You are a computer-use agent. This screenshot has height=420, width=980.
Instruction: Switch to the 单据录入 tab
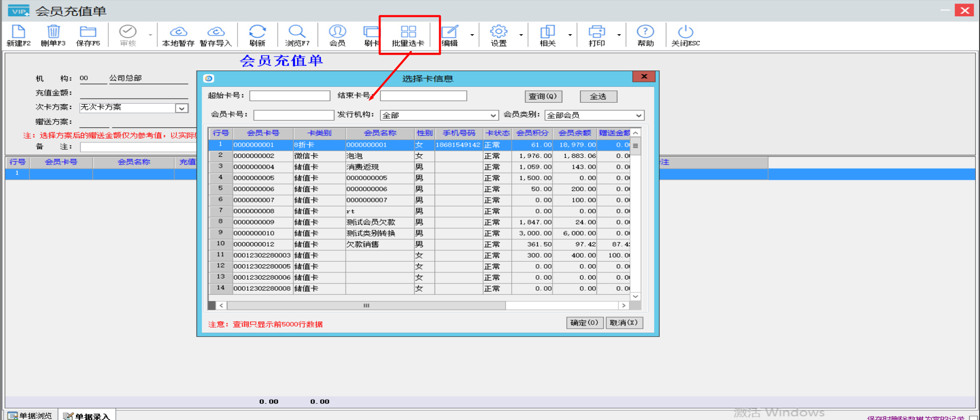(x=87, y=416)
